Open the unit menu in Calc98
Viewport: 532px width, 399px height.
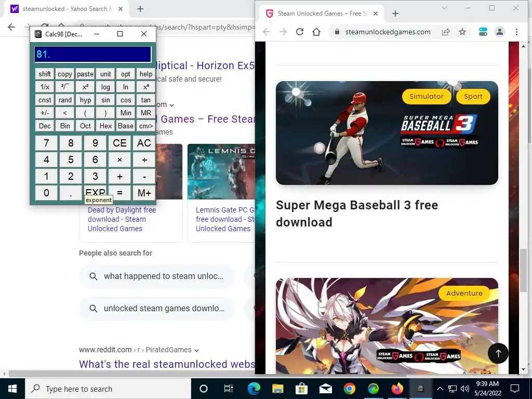point(105,74)
